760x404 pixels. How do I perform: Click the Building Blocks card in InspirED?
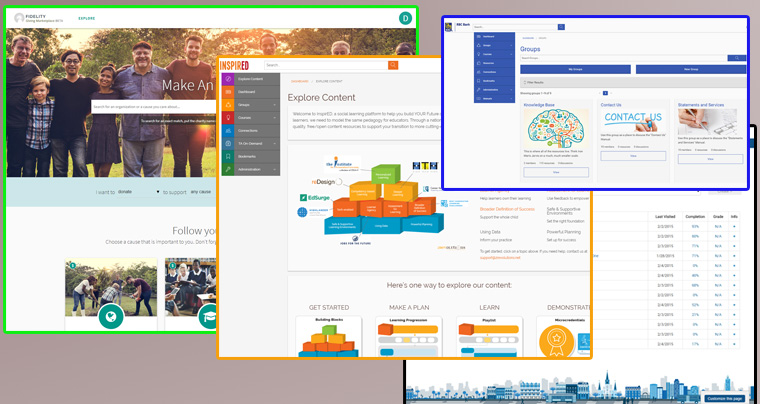coord(329,337)
